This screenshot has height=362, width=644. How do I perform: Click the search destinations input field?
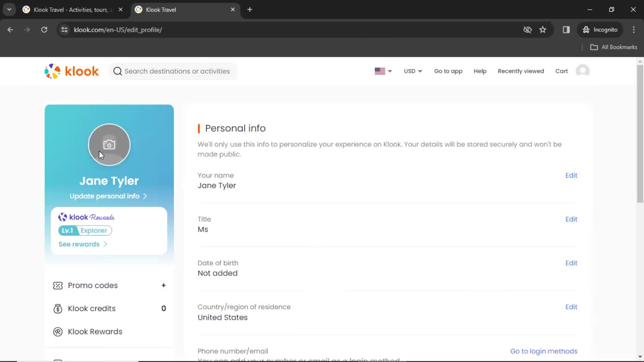click(177, 71)
